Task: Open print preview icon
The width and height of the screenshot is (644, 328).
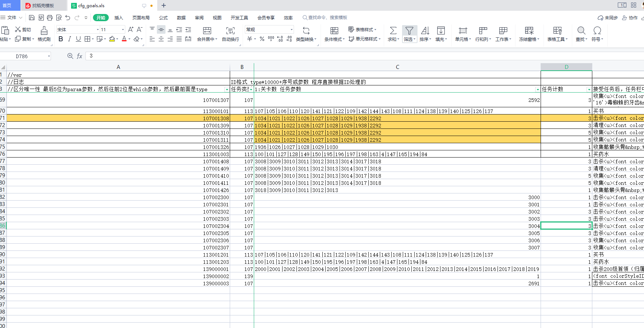Action: click(x=59, y=18)
